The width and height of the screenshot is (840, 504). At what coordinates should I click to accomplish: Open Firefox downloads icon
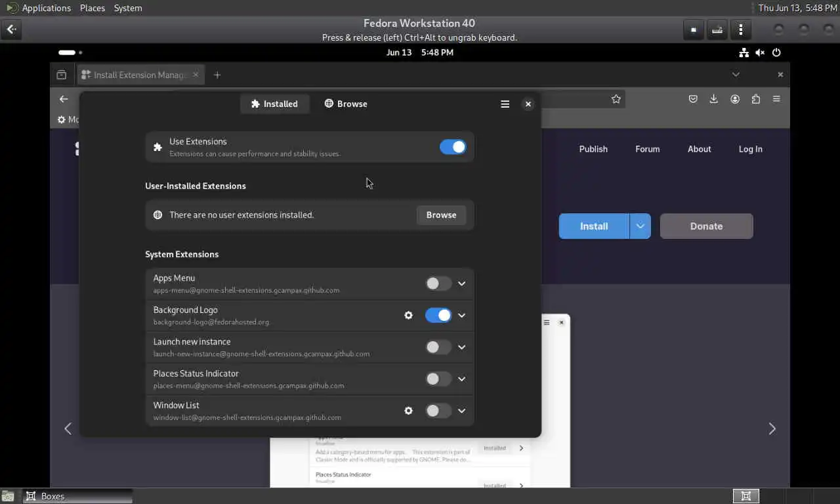pos(714,99)
